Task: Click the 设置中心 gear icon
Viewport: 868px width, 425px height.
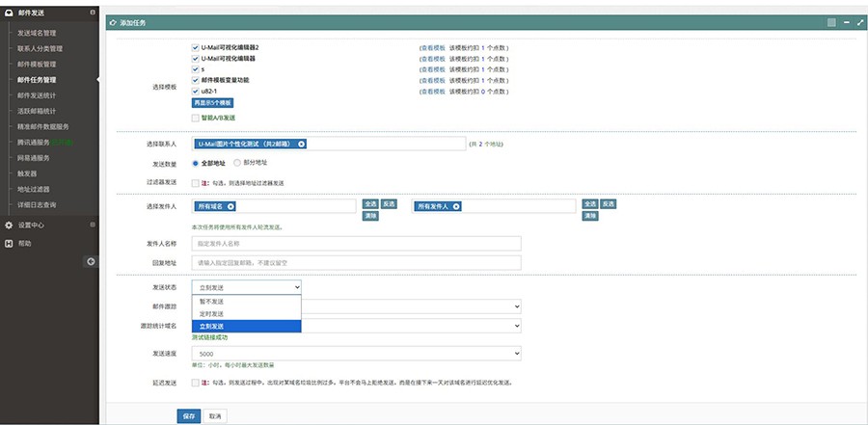Action: tap(9, 226)
